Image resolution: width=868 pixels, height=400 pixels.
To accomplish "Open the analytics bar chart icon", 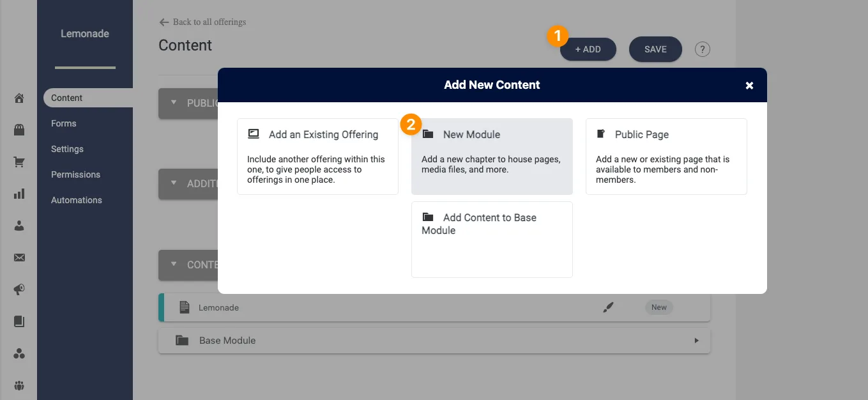I will pos(19,194).
